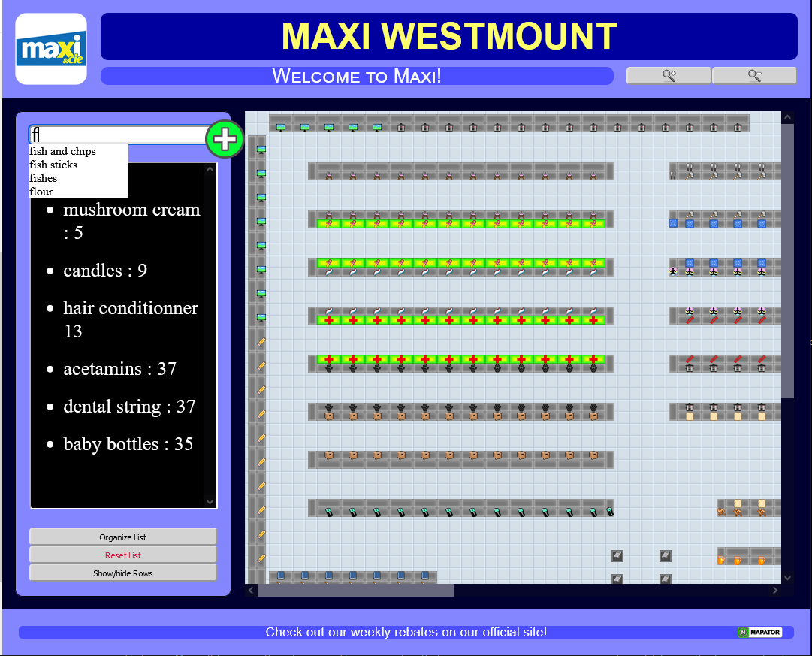Click first red cross item on highlighted shelf
This screenshot has width=812, height=656.
(329, 320)
